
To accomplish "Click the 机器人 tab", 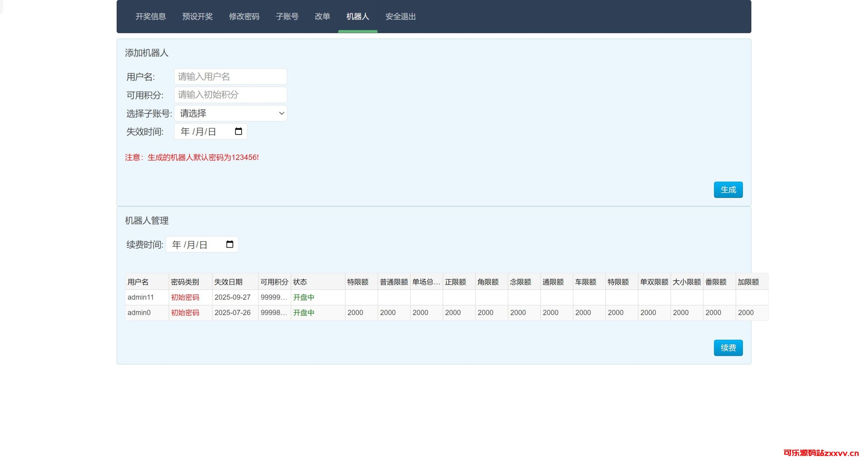I will [x=358, y=16].
